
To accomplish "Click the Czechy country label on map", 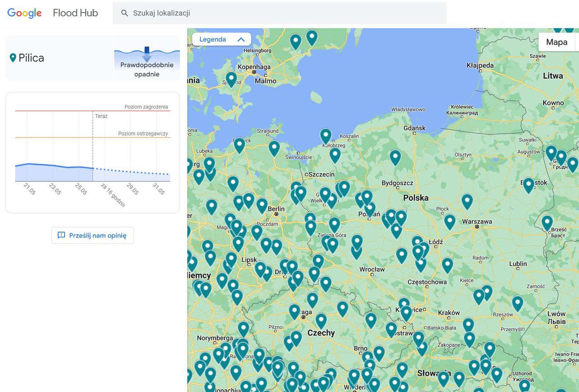I will [321, 333].
